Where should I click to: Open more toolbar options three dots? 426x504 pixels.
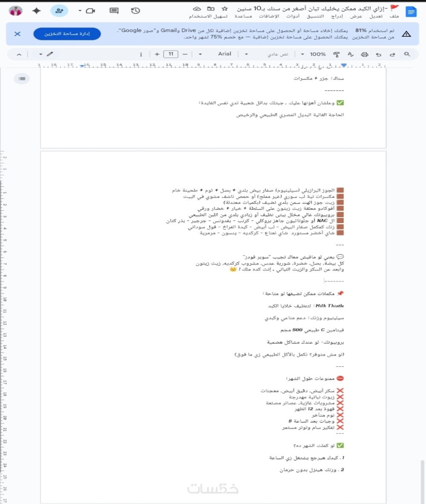tap(141, 54)
